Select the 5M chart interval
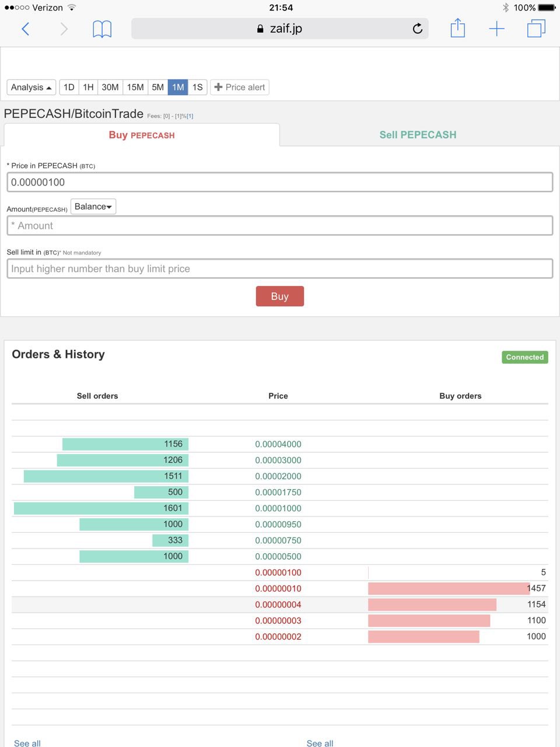The width and height of the screenshot is (560, 747). 158,87
